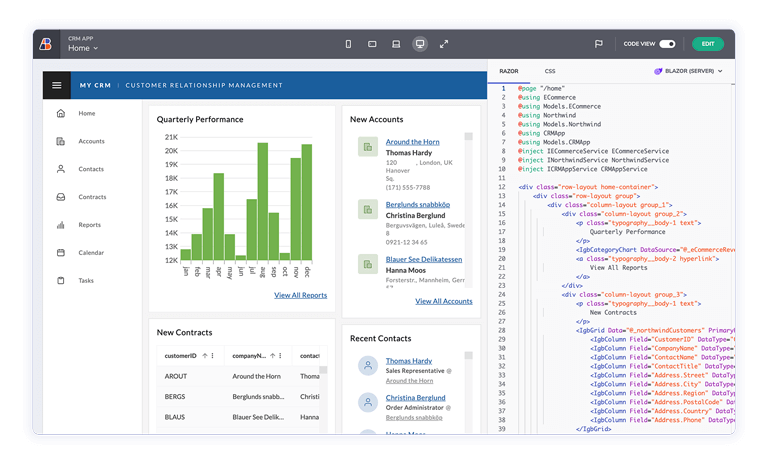Expand the Home page dropdown

click(84, 48)
